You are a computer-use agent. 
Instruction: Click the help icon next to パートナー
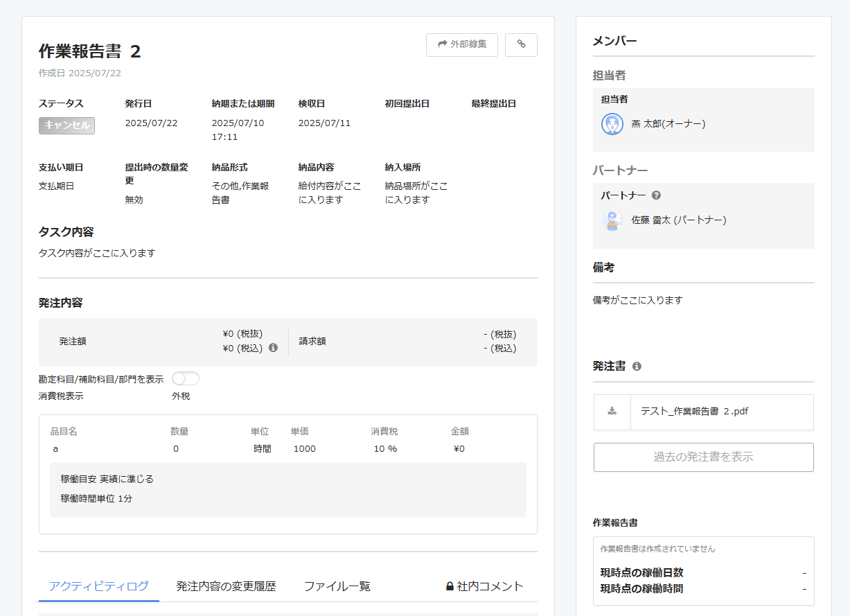coord(656,195)
